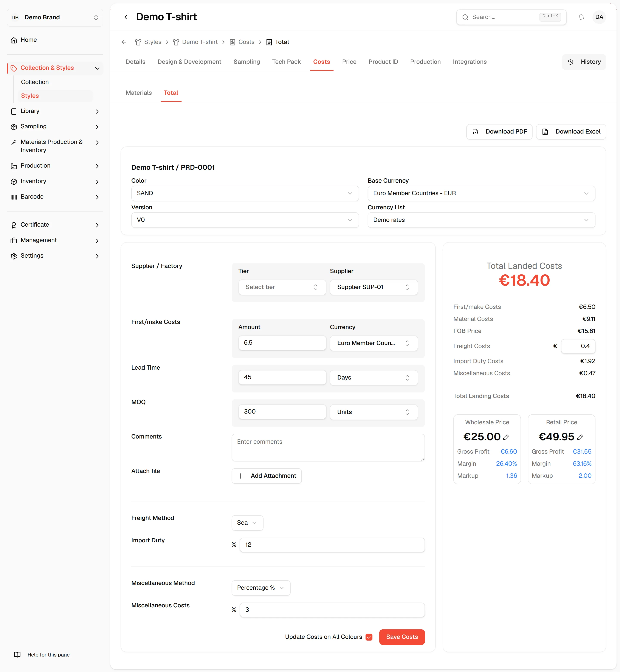This screenshot has width=620, height=672.
Task: Open the help book icon
Action: point(17,655)
